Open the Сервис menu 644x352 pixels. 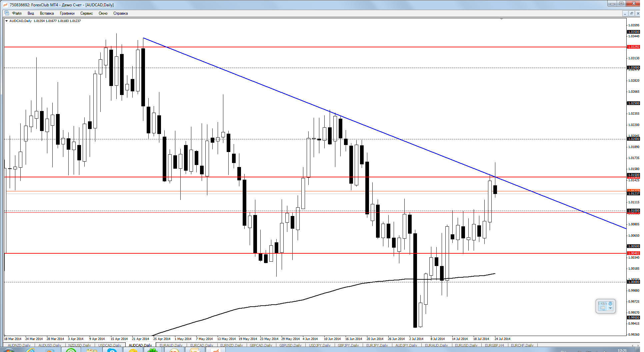(86, 13)
